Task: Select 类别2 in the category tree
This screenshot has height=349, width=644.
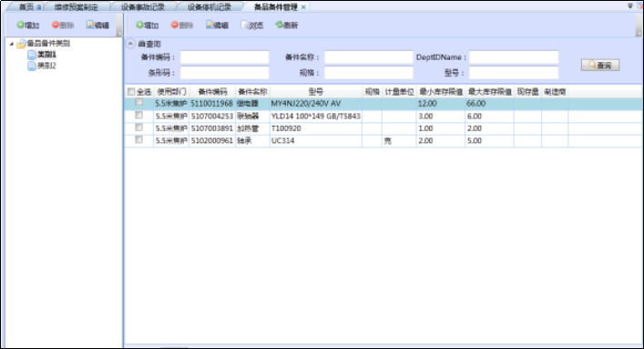Action: pos(46,66)
